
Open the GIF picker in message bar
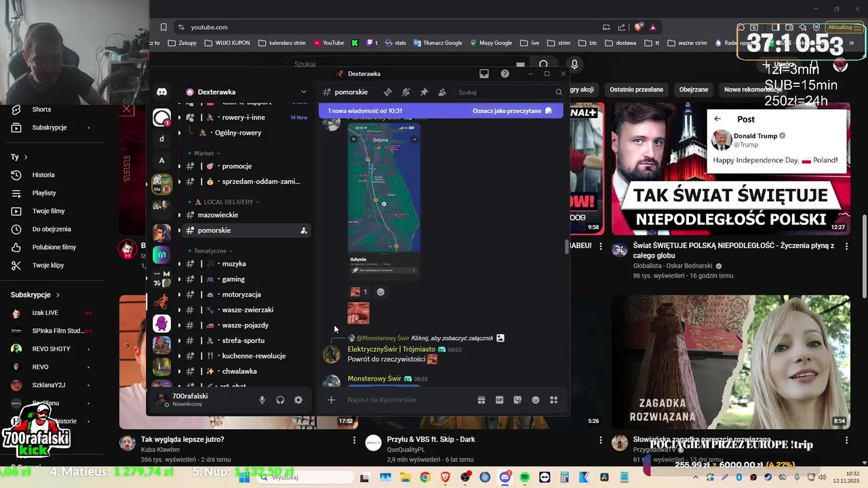[x=500, y=400]
